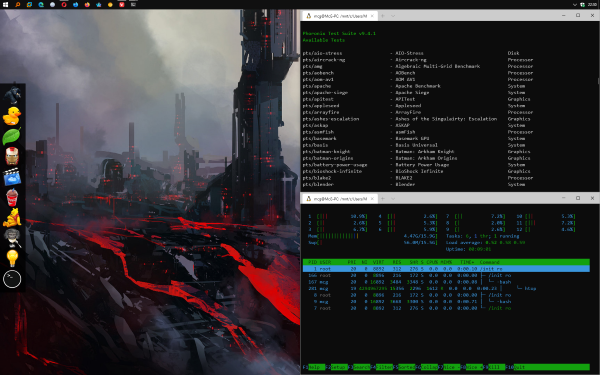Click F3 Search in htop footer
The width and height of the screenshot is (600, 375).
(359, 367)
